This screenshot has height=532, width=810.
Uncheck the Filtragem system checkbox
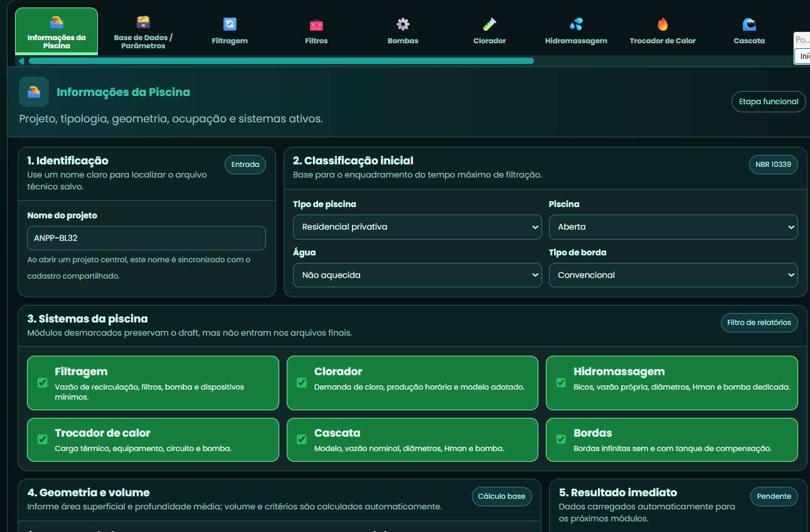pos(43,383)
